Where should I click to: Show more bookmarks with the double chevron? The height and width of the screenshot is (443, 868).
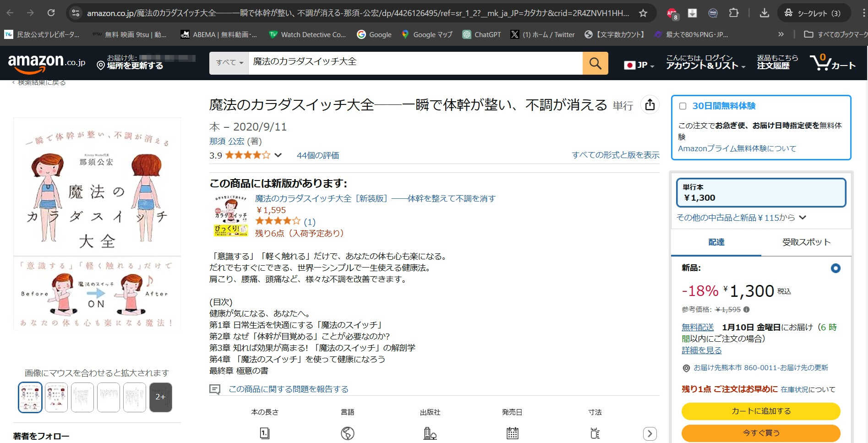tap(781, 34)
